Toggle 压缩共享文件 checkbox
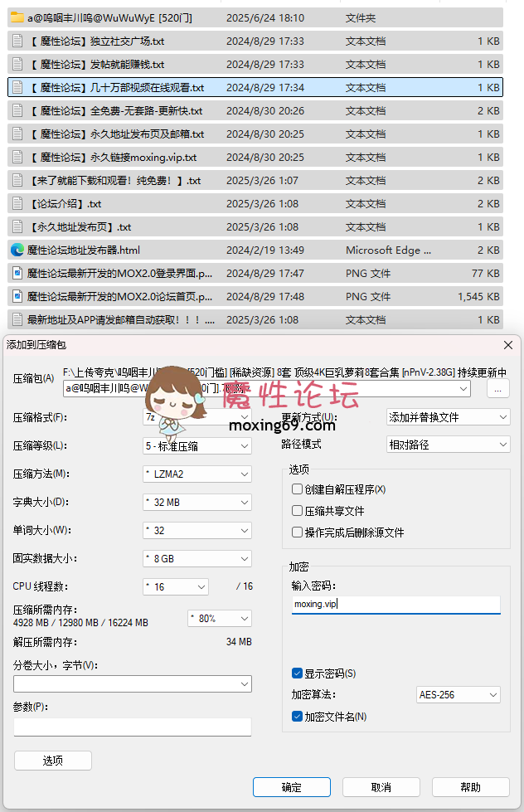Image resolution: width=524 pixels, height=812 pixels. click(x=297, y=511)
